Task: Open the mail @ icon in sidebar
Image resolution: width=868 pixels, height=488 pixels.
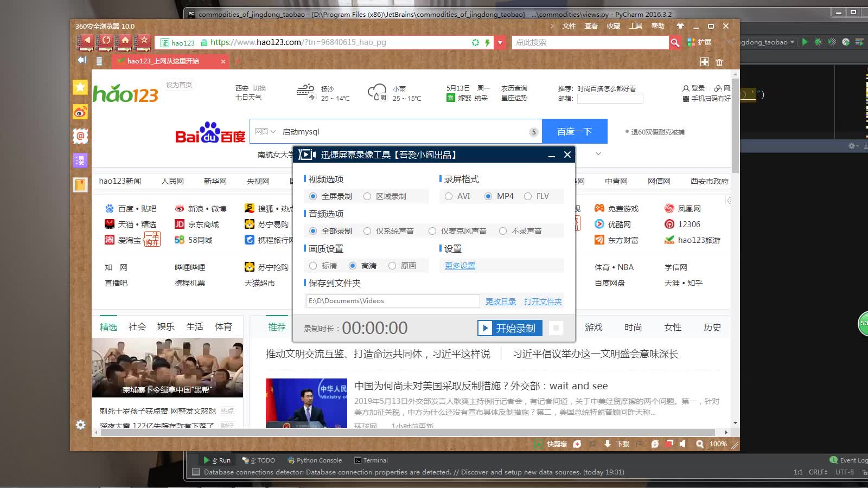Action: coord(80,136)
